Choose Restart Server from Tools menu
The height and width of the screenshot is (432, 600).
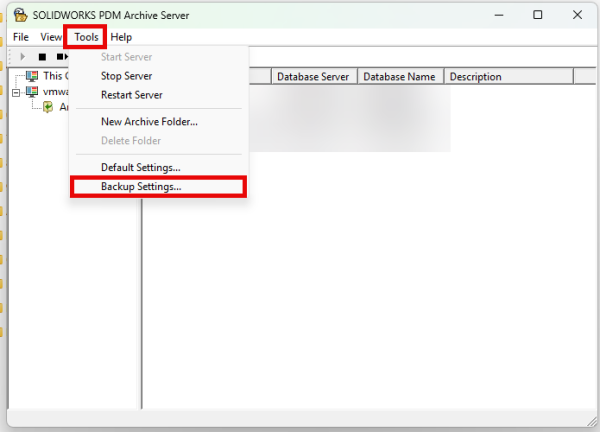159,95
